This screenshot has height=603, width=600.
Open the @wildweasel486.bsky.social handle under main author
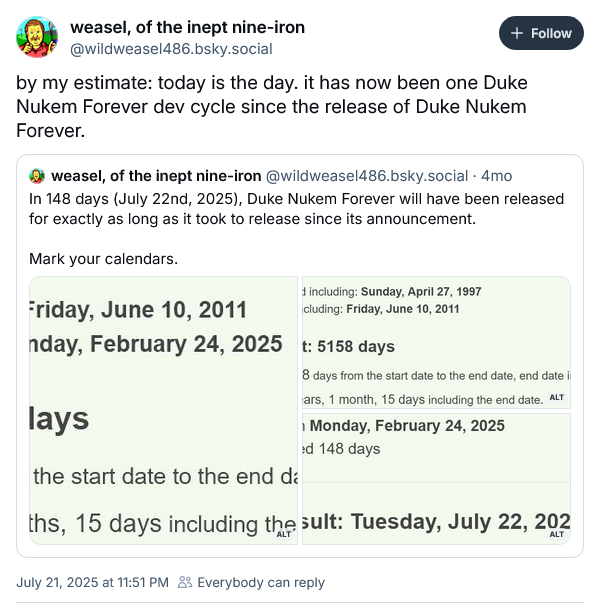[x=171, y=49]
